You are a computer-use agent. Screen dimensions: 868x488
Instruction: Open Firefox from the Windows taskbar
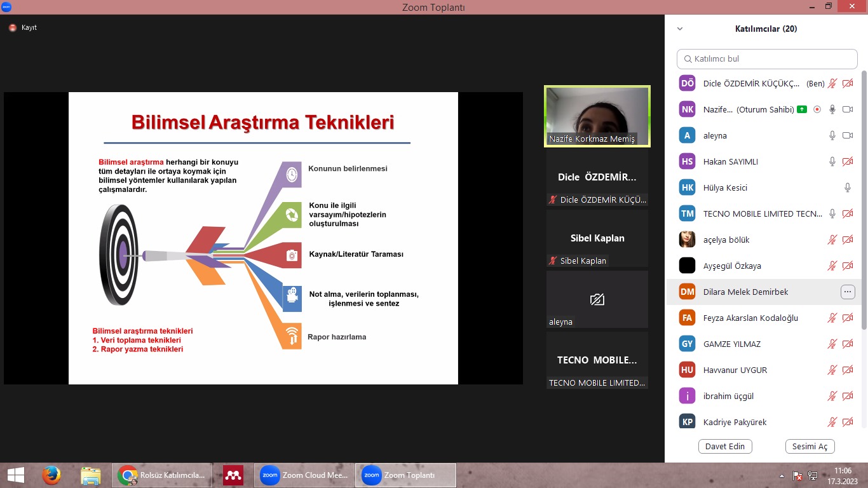click(51, 475)
